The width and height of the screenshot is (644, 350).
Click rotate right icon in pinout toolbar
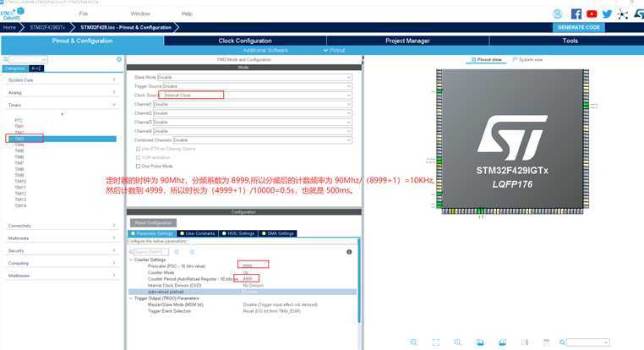502,342
